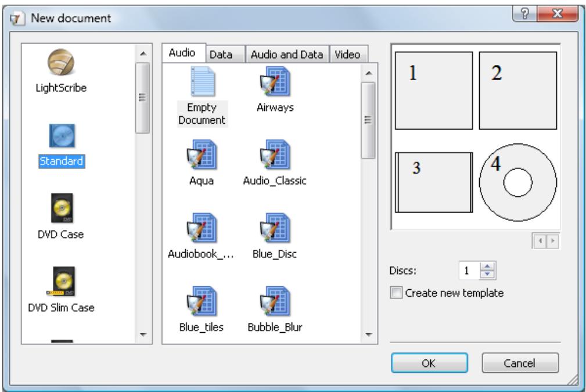
Task: Switch to the Data tab
Action: 225,54
